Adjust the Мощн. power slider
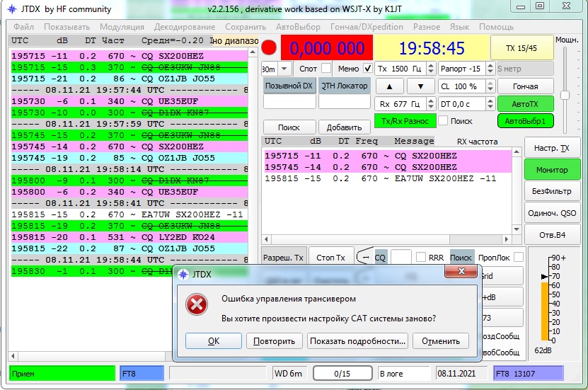This screenshot has width=588, height=390. (x=566, y=95)
